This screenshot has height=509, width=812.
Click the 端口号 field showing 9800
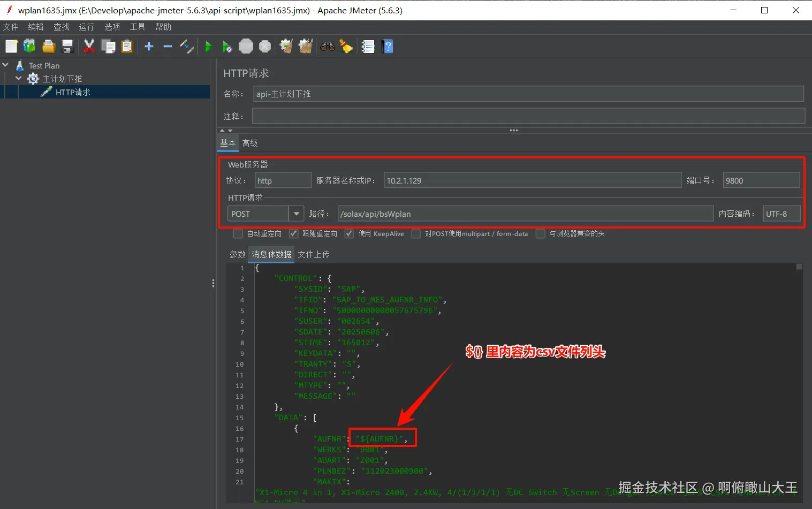pos(761,180)
